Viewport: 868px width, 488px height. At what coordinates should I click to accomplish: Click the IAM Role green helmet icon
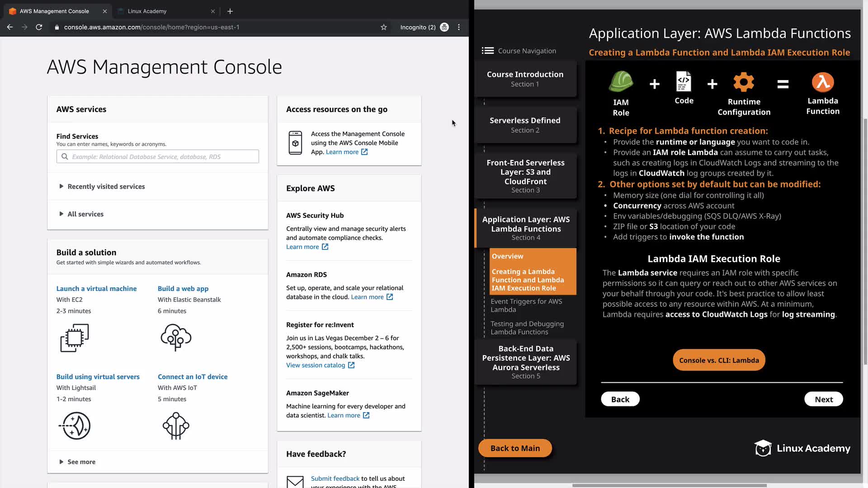pyautogui.click(x=621, y=83)
